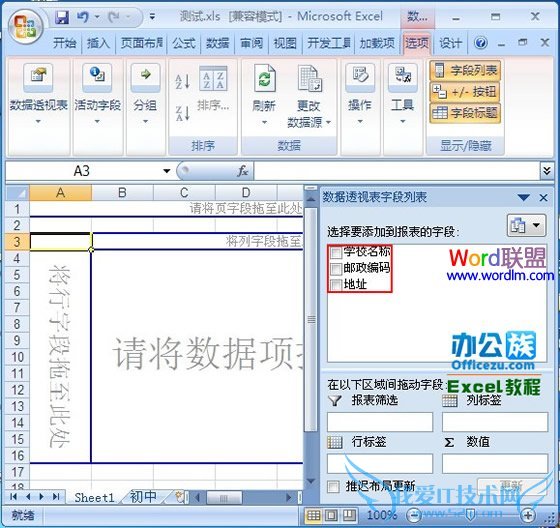Viewport: 560px width, 528px height.
Task: Go to last sheet navigation arrow
Action: (x=56, y=497)
